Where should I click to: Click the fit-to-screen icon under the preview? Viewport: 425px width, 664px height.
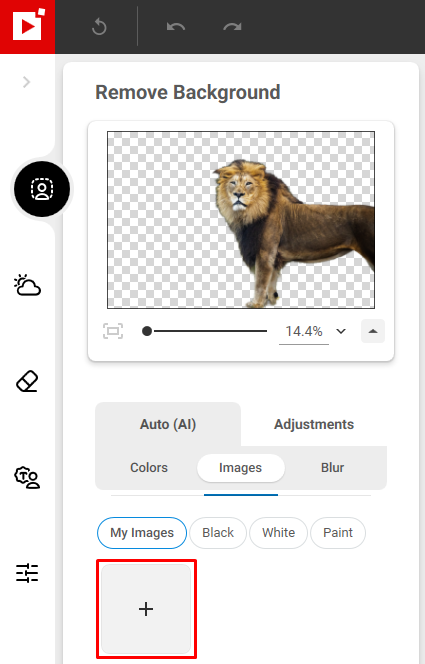113,331
